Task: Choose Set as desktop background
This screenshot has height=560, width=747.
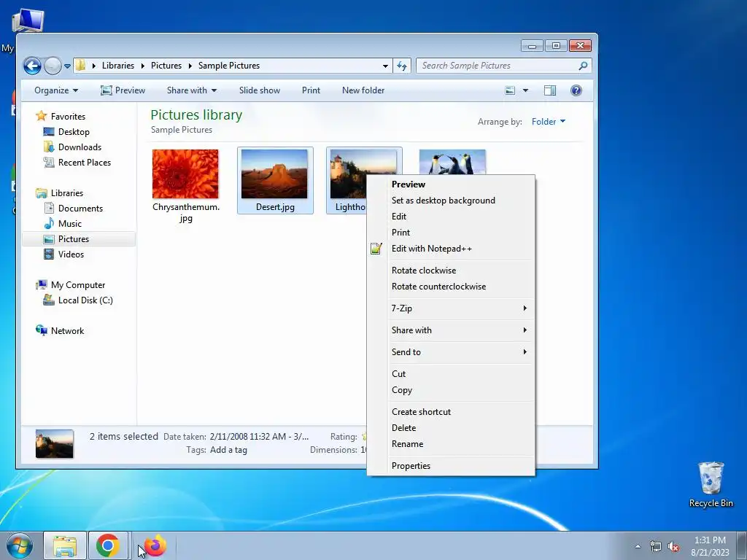Action: click(451, 200)
